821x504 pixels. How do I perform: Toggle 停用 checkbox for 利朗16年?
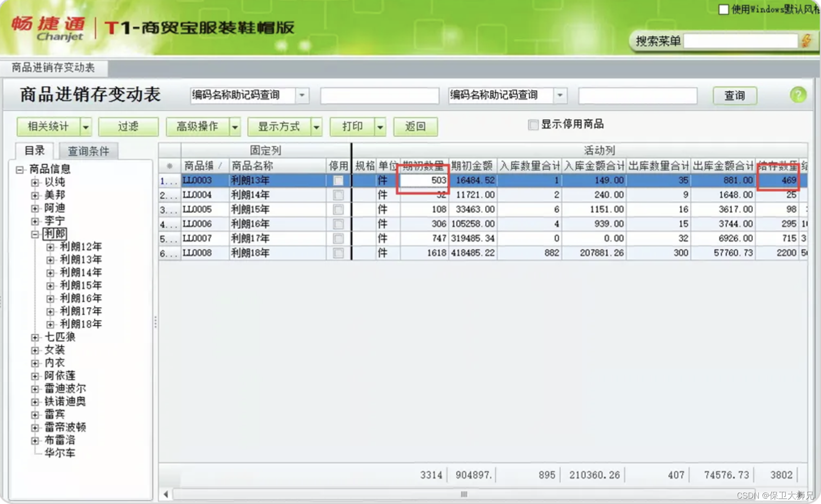[338, 224]
